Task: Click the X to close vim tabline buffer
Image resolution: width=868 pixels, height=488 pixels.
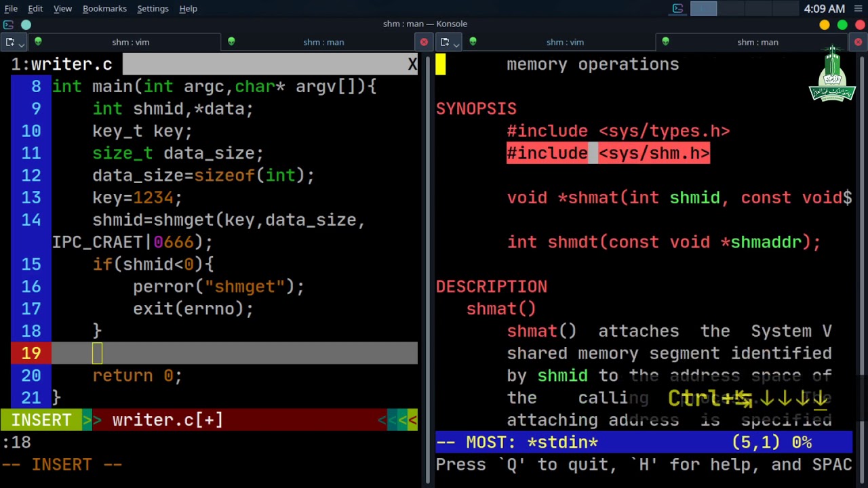Action: (412, 64)
